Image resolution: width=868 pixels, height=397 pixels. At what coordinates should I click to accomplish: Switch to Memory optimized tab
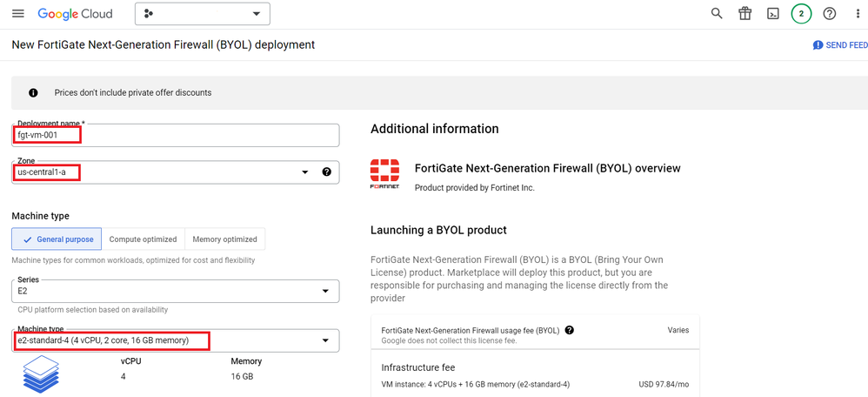(225, 239)
